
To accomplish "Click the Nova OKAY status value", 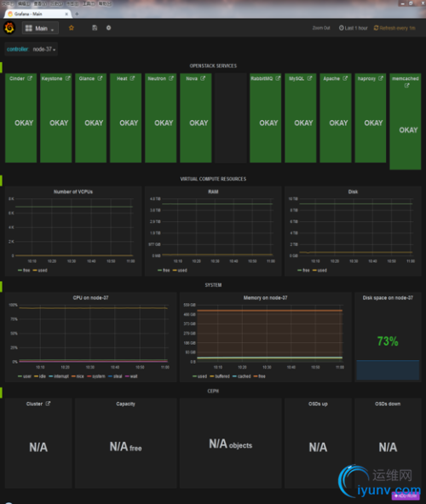I will (199, 123).
